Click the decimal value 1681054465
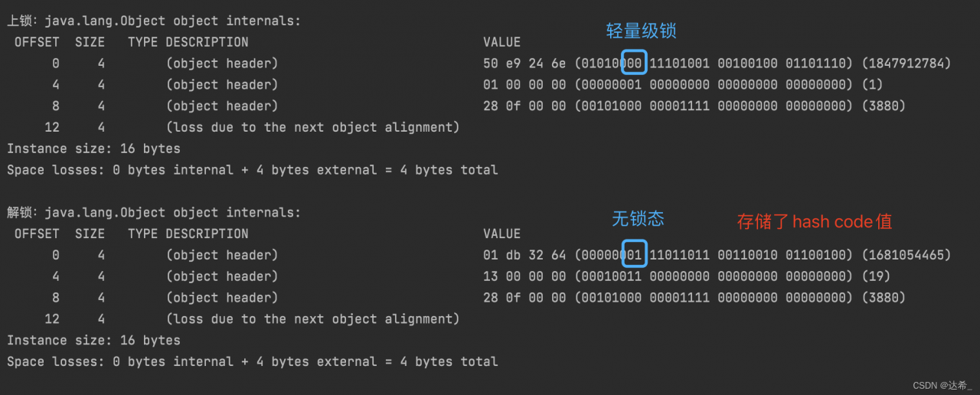 click(906, 255)
